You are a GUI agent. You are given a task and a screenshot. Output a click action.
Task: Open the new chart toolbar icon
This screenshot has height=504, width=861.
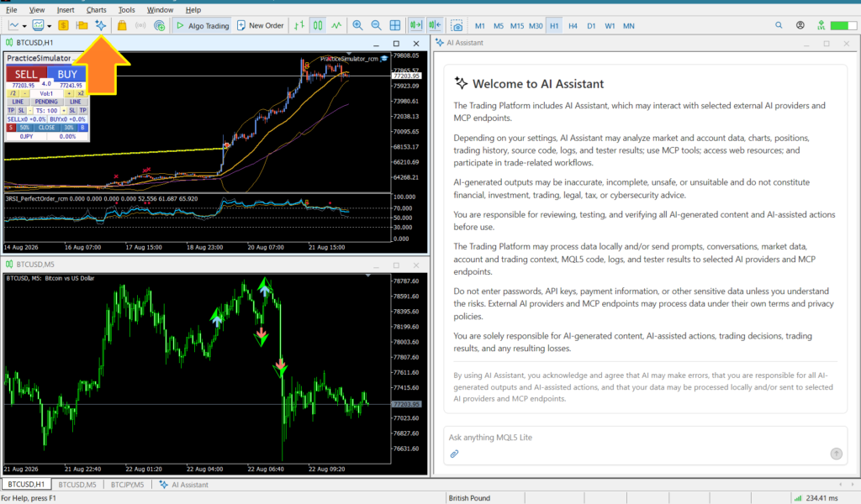13,25
